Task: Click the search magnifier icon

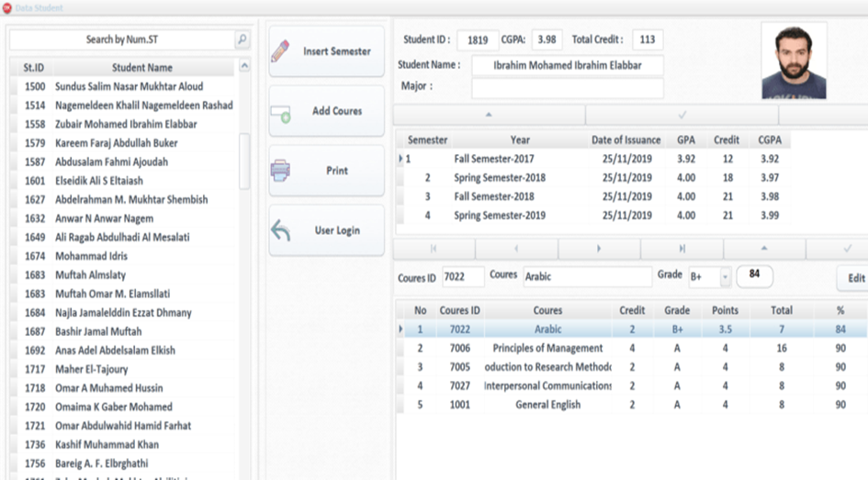Action: click(242, 39)
